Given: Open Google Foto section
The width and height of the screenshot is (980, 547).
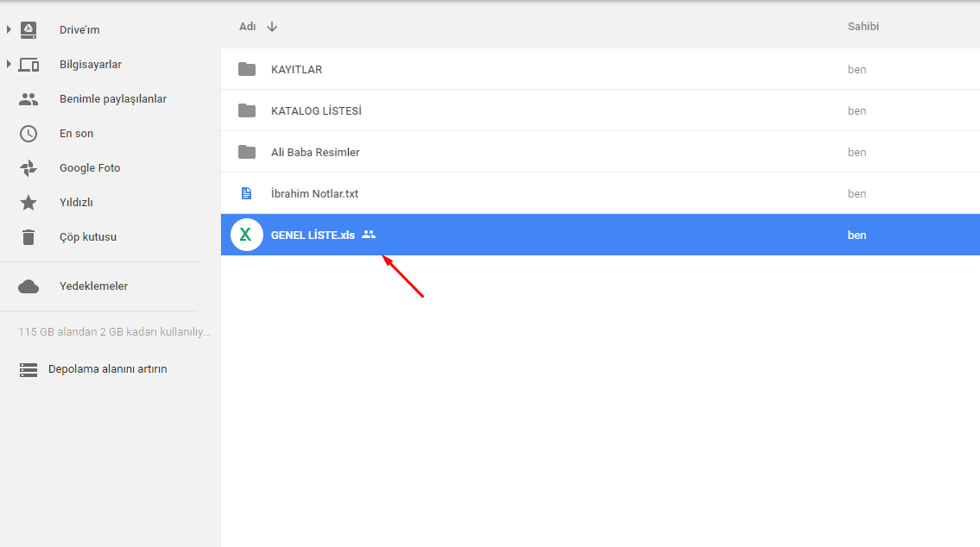Looking at the screenshot, I should [90, 168].
